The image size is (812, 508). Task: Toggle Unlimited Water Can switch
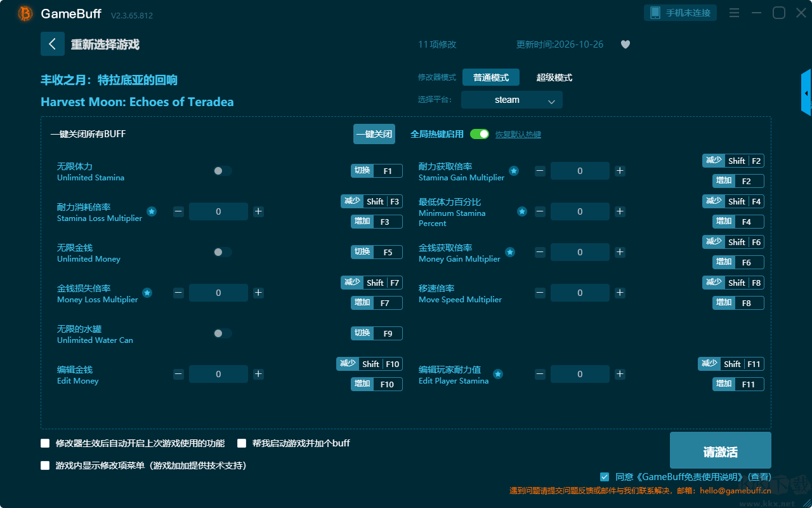[223, 333]
